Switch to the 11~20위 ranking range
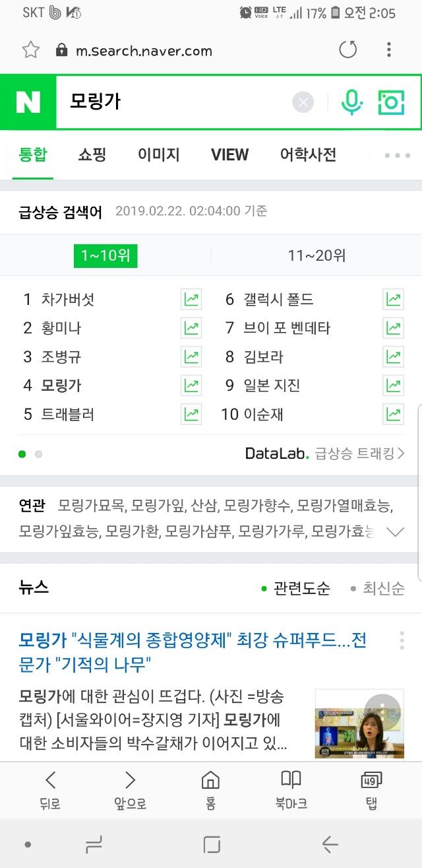 coord(316,255)
